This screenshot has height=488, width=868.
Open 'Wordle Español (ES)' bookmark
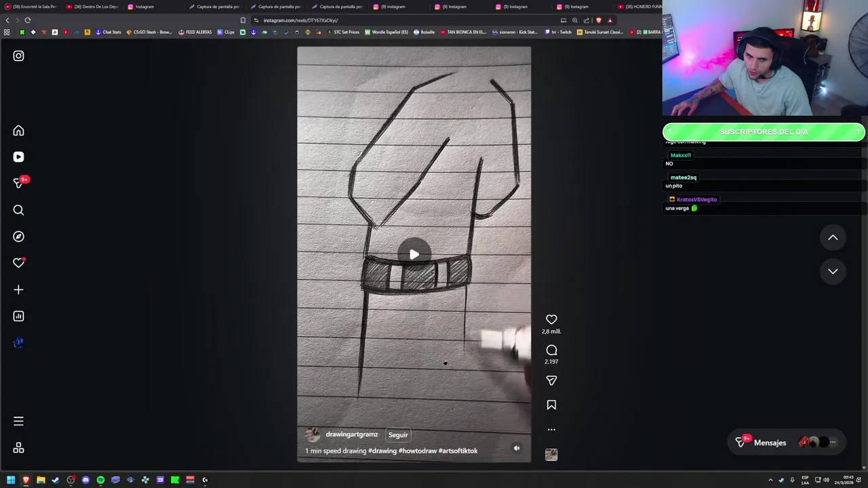(x=387, y=32)
